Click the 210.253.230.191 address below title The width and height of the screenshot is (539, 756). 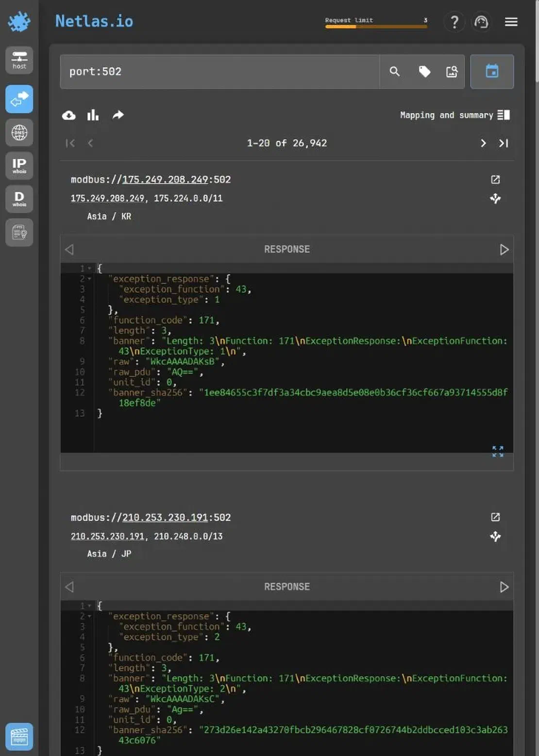click(x=107, y=537)
